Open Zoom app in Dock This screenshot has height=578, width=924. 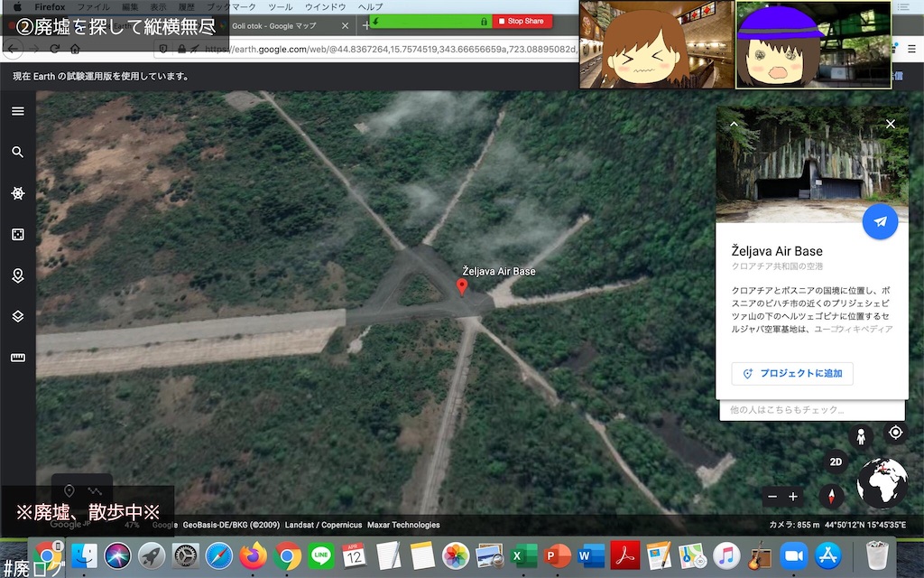(794, 555)
